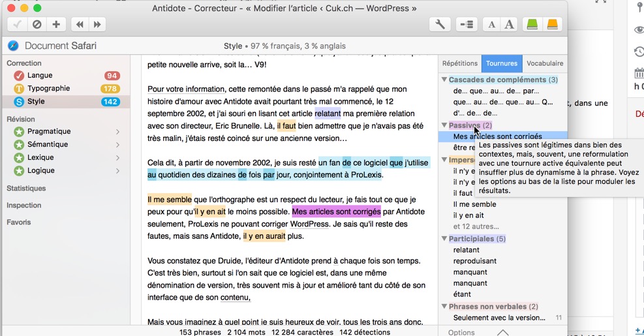The width and height of the screenshot is (644, 336).
Task: Click the eye icon in the WordPress window
Action: tap(639, 29)
